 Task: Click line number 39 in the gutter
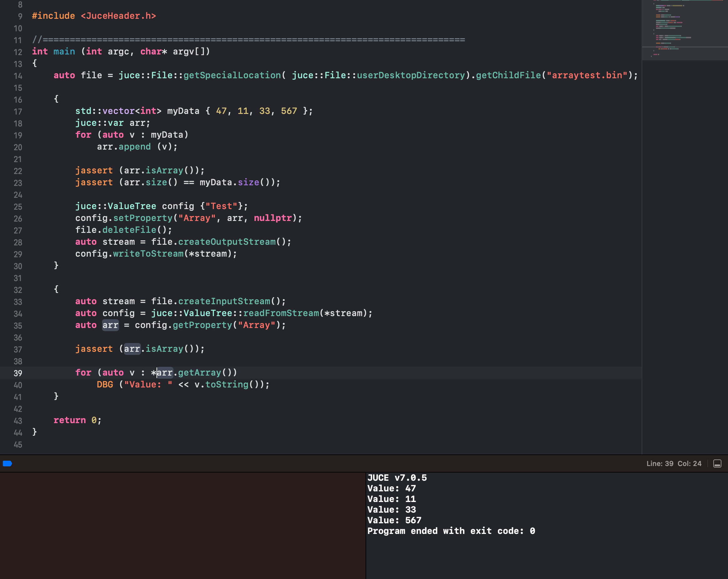click(x=18, y=373)
